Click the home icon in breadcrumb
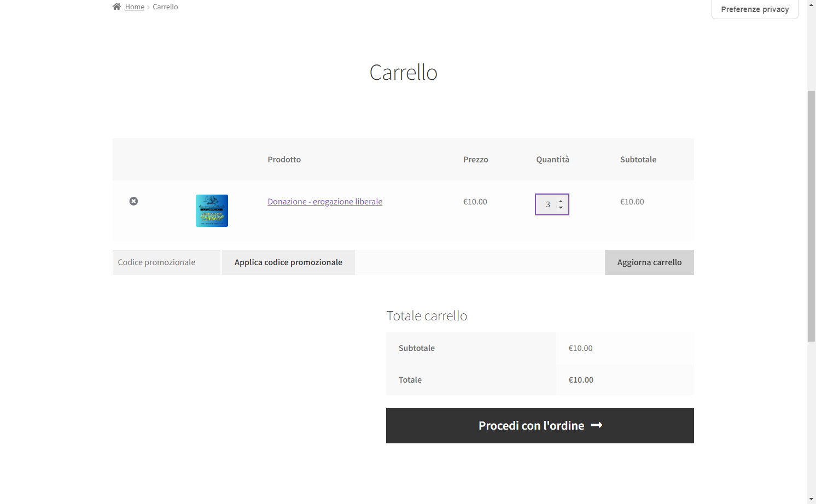 [x=116, y=7]
